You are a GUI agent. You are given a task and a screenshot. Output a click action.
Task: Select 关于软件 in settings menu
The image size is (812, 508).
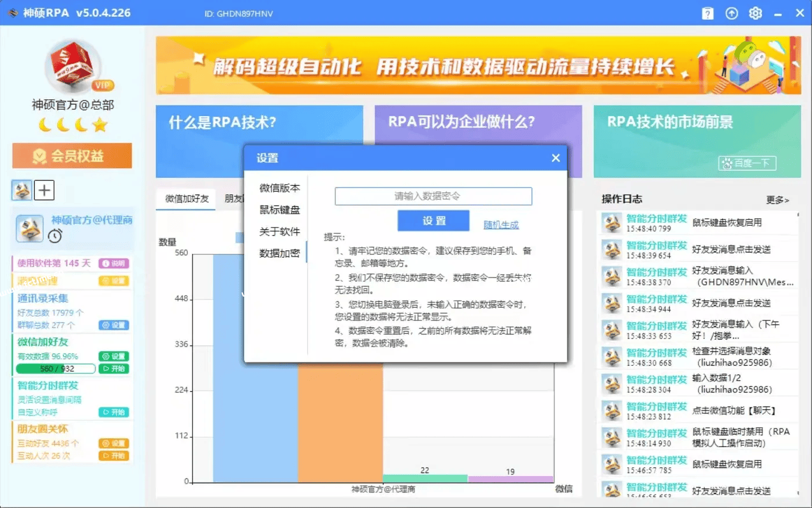(280, 232)
